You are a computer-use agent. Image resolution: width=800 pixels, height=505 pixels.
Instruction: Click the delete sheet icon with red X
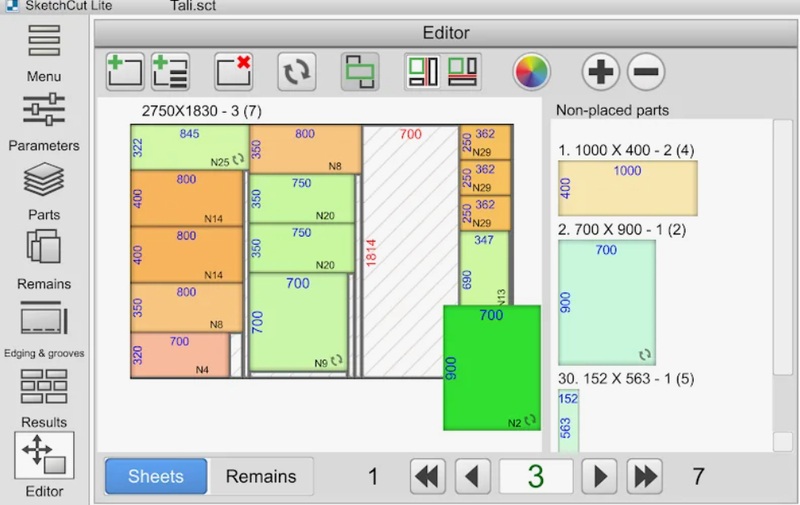click(233, 71)
